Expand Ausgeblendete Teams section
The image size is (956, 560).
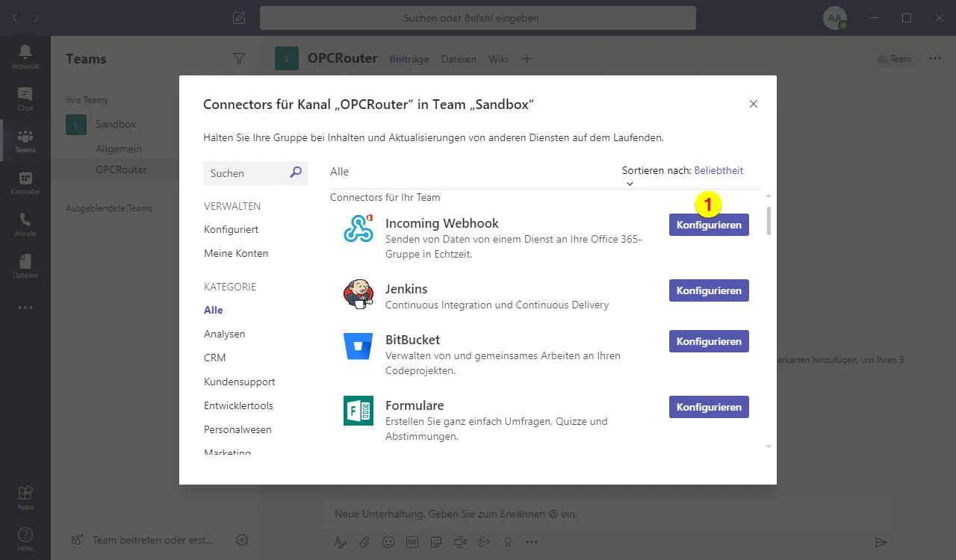pos(109,208)
